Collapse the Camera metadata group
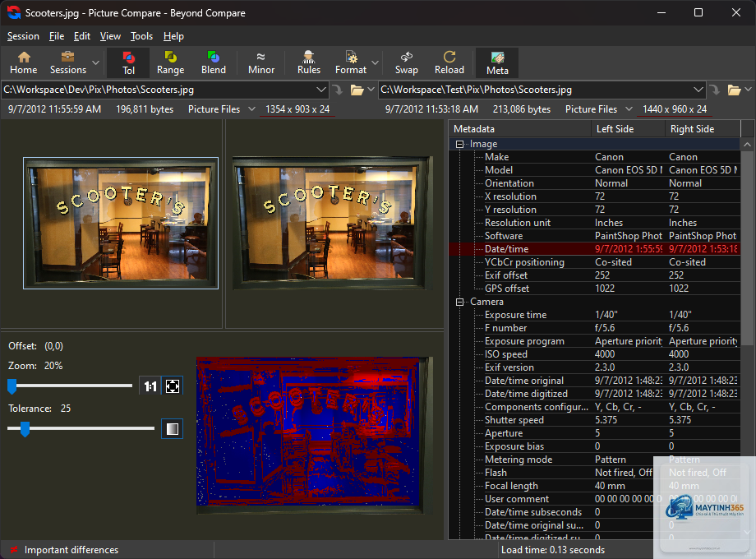The image size is (756, 559). (x=459, y=302)
